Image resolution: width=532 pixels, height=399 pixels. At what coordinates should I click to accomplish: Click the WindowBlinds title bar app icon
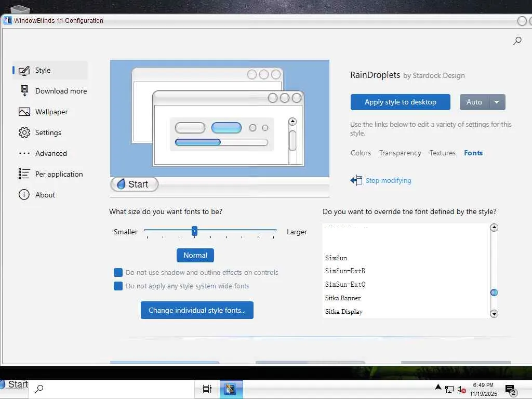[x=7, y=20]
